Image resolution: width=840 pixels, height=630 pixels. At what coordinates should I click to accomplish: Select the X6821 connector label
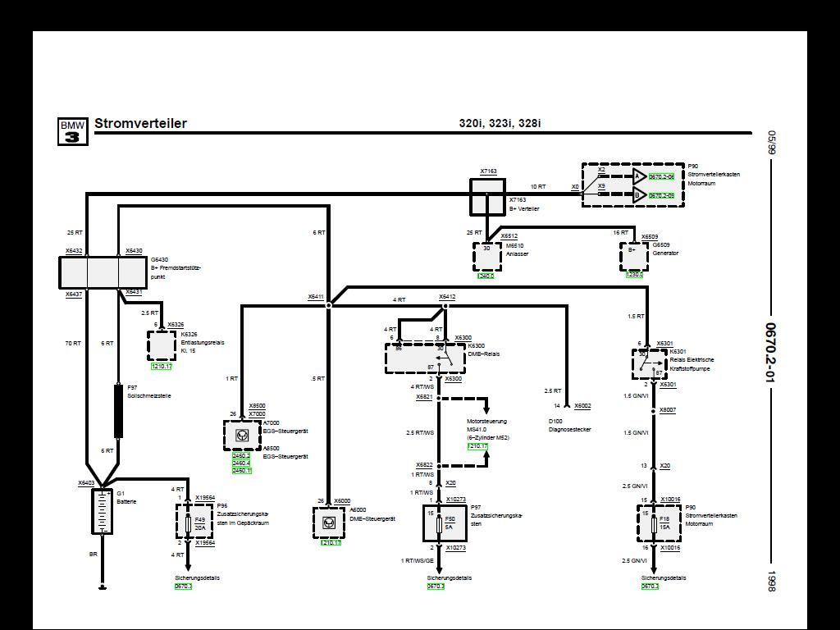pyautogui.click(x=424, y=397)
